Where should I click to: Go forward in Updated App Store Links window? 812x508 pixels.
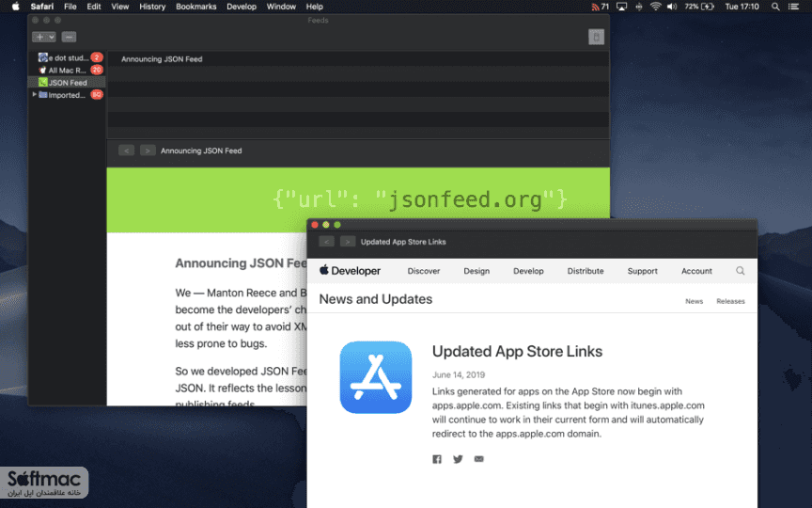pyautogui.click(x=348, y=242)
